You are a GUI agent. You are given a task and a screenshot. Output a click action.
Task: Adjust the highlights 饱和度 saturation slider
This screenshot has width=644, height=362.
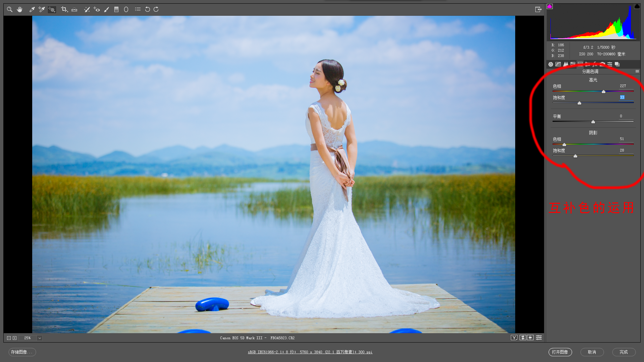coord(579,103)
